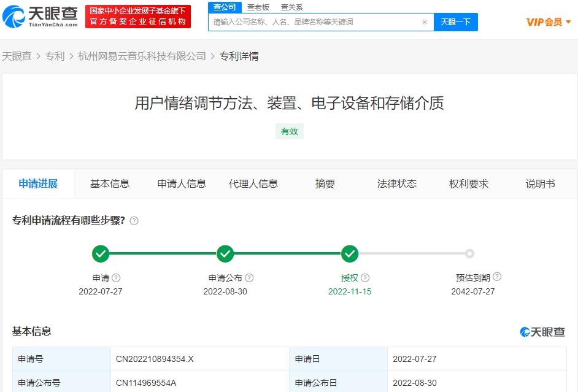Screen dimensions: 578x392
Task: Click the 申请公布 date 2022-08-30 in timeline
Action: point(225,291)
